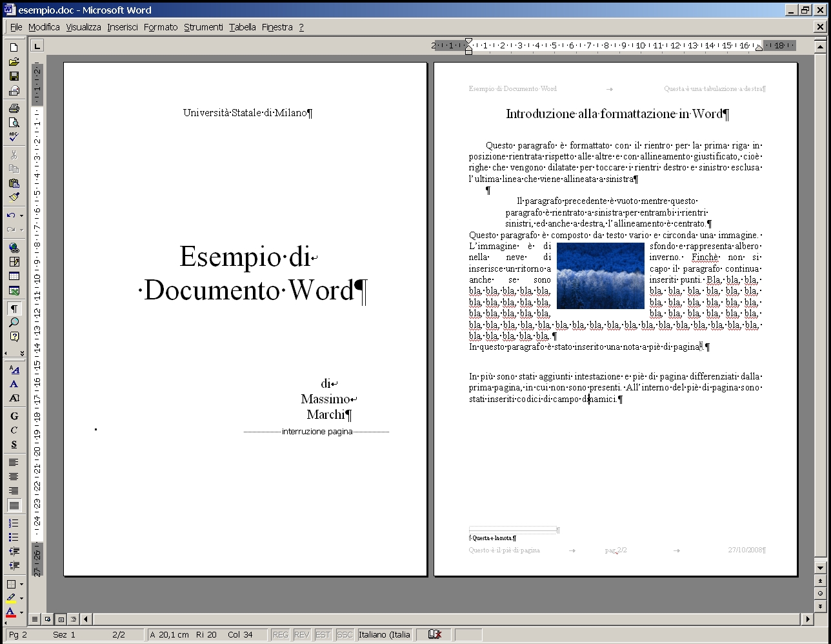Screen dimensions: 831x644
Task: Open the Tables and Borders toolbar
Action: 14,262
